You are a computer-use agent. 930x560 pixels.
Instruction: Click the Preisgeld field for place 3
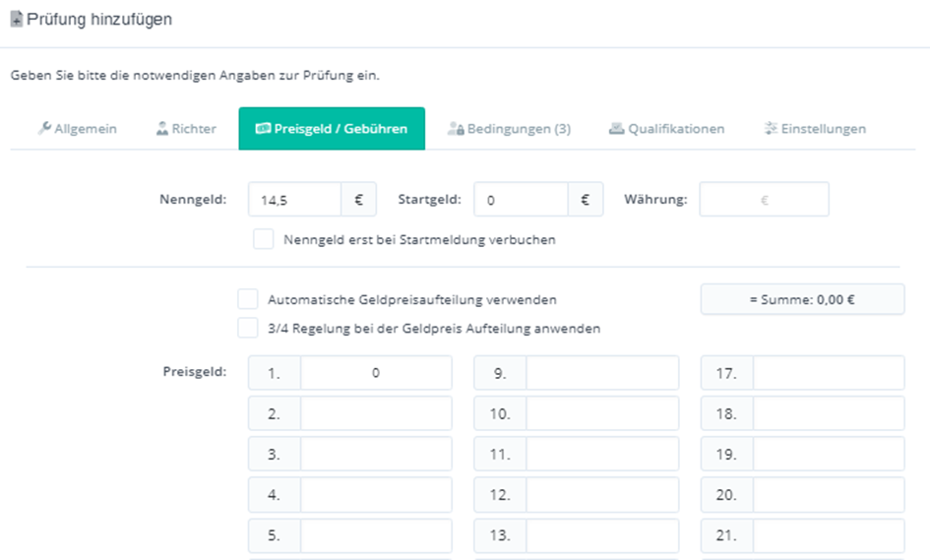tap(376, 454)
